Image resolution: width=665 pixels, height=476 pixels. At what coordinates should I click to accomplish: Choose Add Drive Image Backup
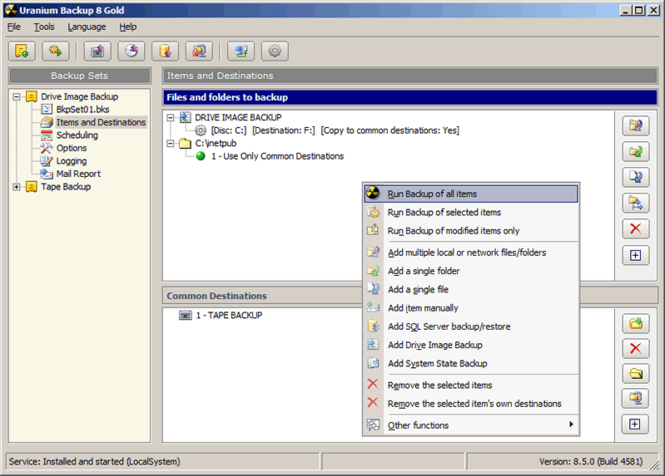(x=471, y=345)
